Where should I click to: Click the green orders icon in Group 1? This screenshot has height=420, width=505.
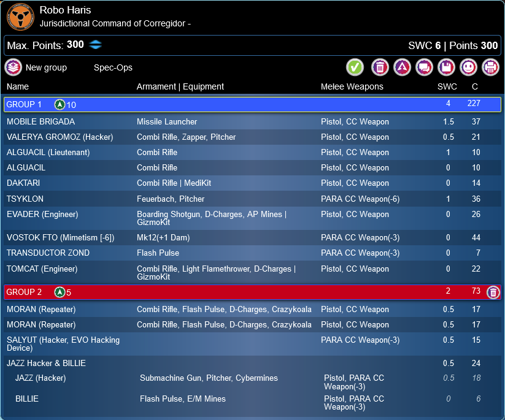click(60, 105)
